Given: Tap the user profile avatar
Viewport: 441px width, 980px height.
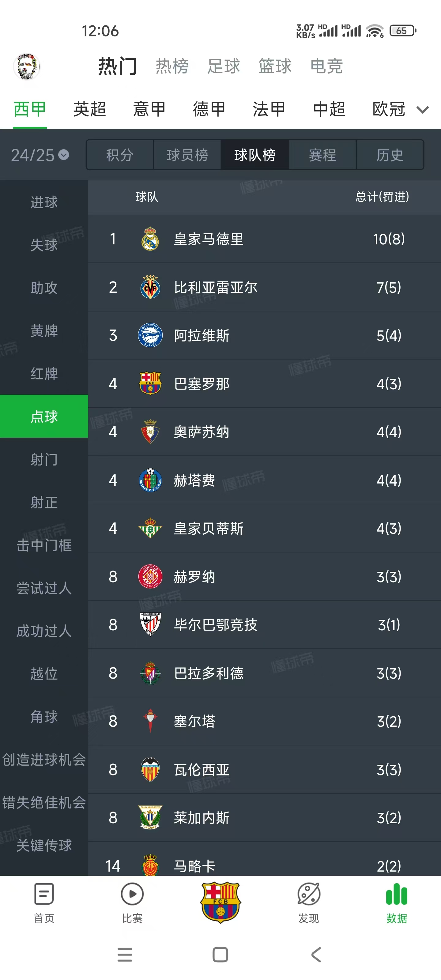Looking at the screenshot, I should [x=27, y=66].
